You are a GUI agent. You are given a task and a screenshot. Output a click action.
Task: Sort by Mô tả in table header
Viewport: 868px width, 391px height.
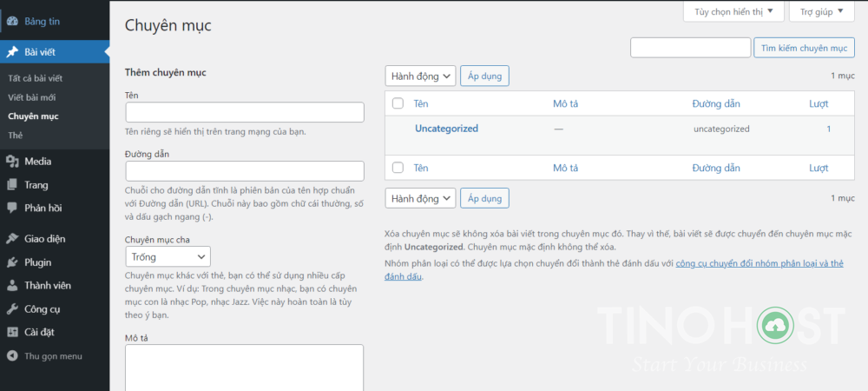[566, 103]
